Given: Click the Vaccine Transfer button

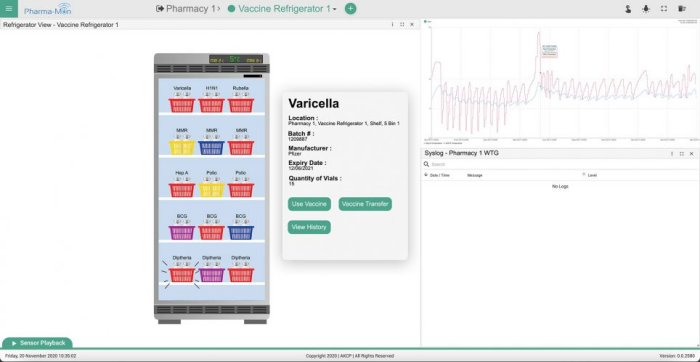Looking at the screenshot, I should pyautogui.click(x=365, y=204).
